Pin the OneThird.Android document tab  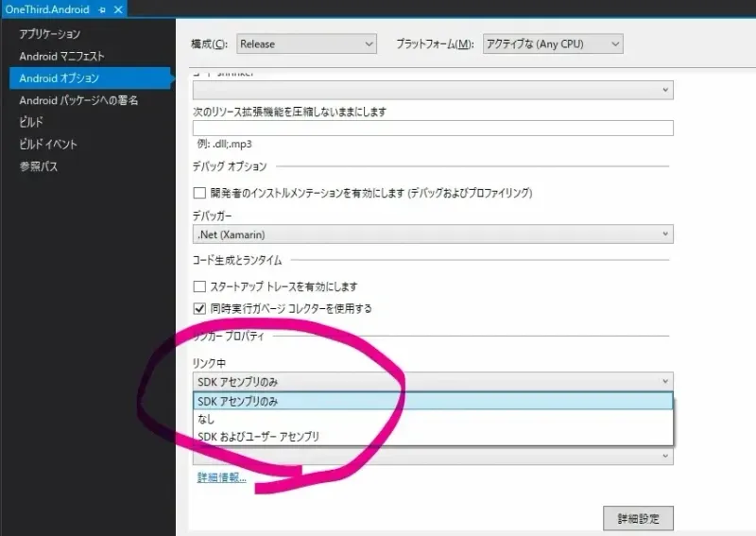[102, 9]
